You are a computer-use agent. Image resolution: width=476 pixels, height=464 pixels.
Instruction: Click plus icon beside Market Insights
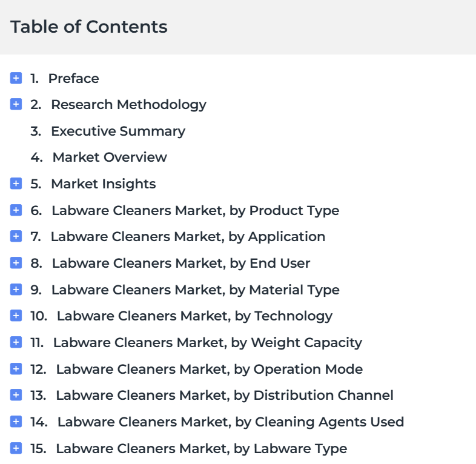pos(16,184)
